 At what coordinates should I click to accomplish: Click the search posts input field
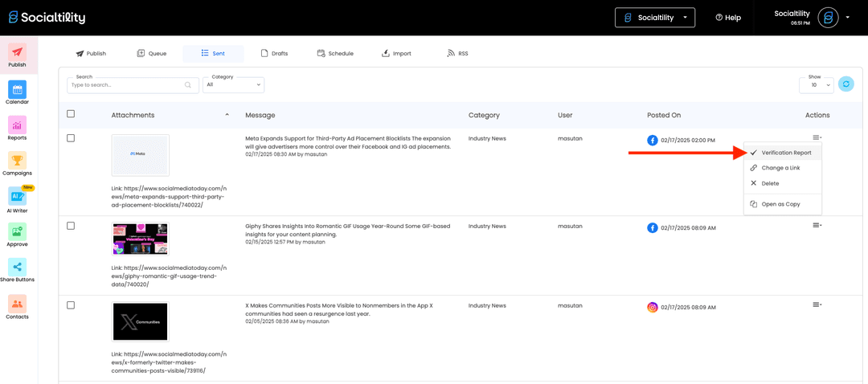pos(127,84)
